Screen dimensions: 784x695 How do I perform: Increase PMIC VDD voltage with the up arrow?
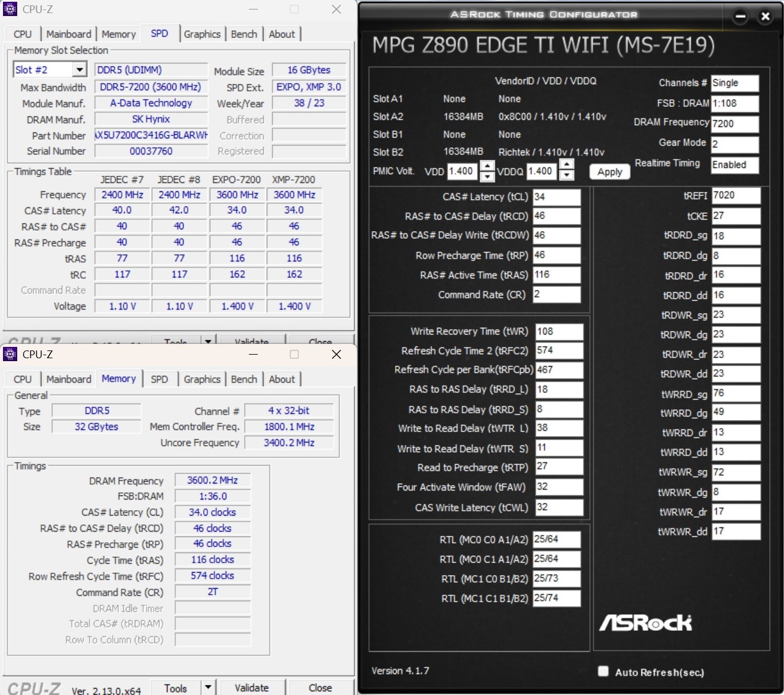(x=487, y=166)
